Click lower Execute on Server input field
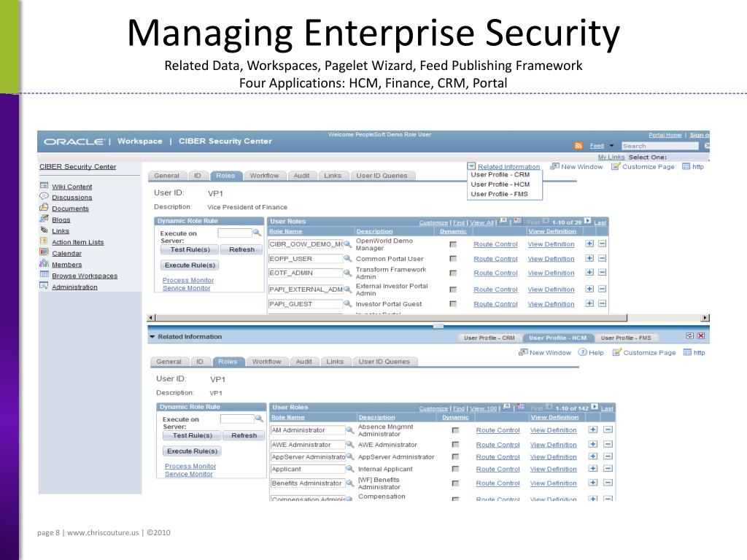Image resolution: width=747 pixels, height=560 pixels. (237, 419)
